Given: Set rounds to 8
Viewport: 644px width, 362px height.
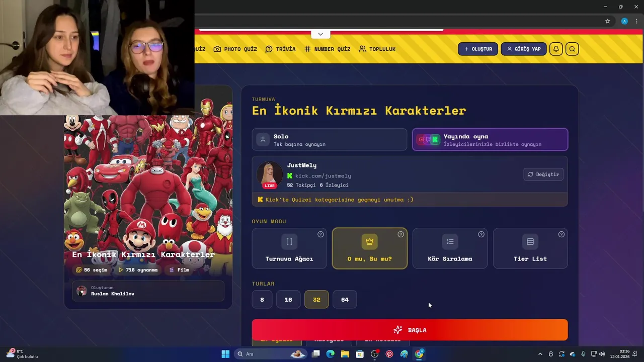Looking at the screenshot, I should point(262,299).
